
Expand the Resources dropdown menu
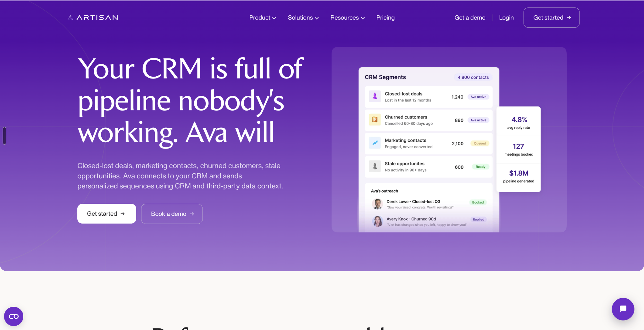(347, 18)
